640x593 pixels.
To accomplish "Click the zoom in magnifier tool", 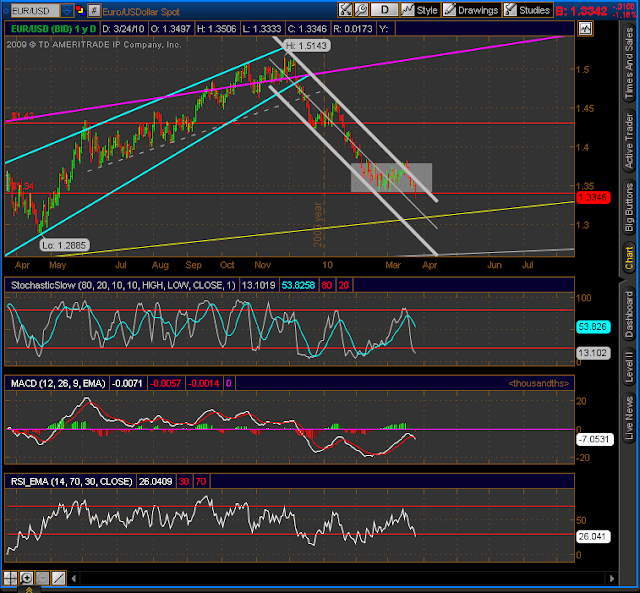I will [x=27, y=578].
